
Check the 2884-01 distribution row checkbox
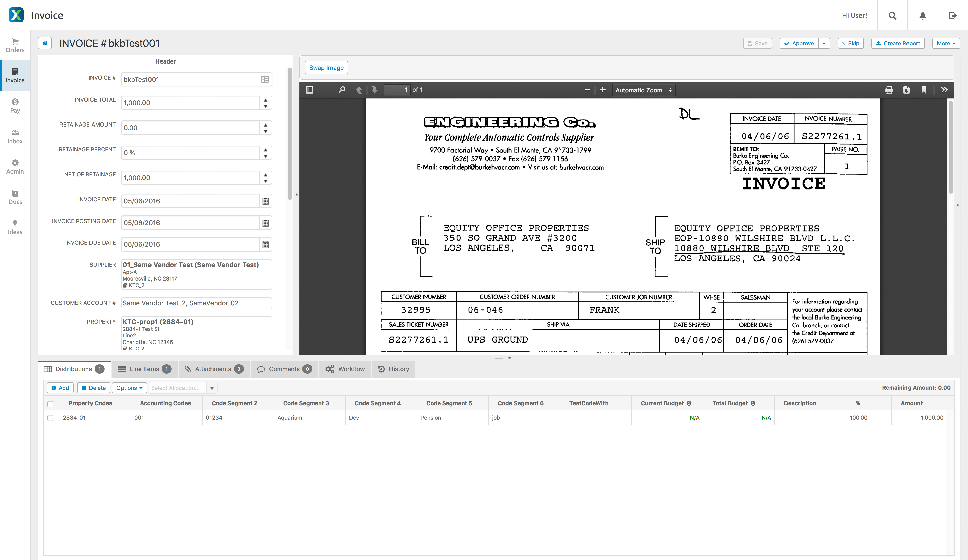click(x=50, y=418)
